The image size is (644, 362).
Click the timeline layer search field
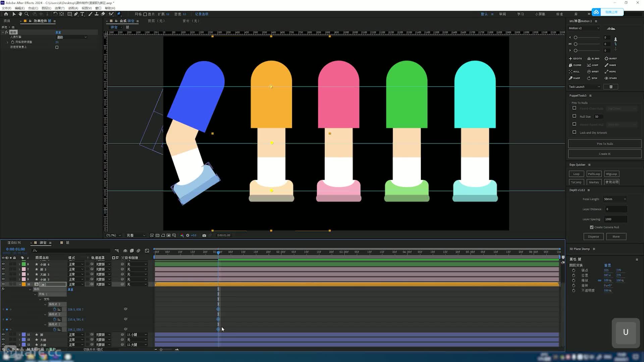pyautogui.click(x=71, y=250)
